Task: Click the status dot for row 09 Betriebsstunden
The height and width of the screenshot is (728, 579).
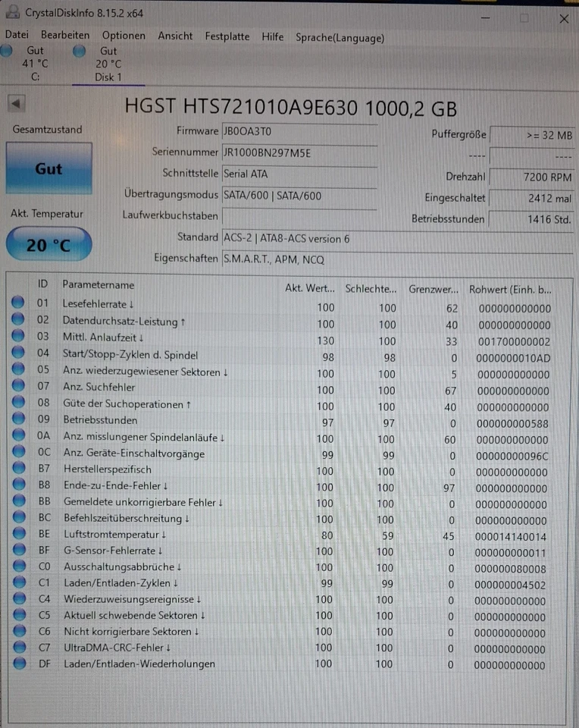Action: (x=18, y=419)
